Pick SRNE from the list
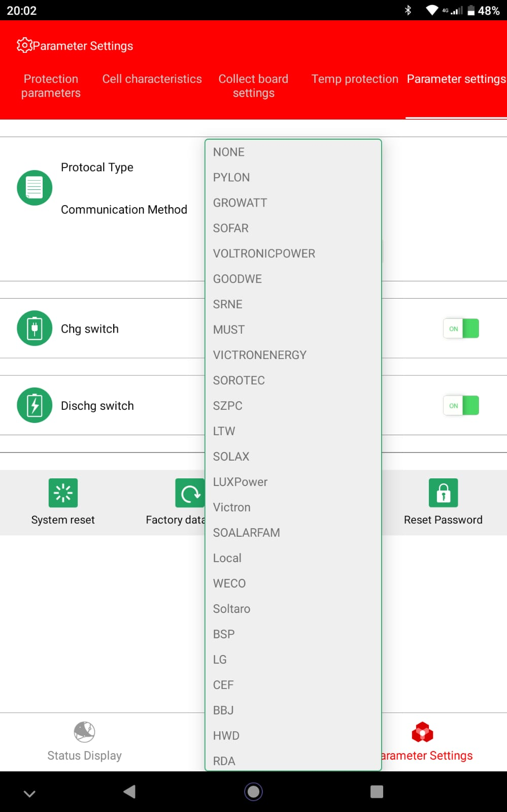Screen dimensions: 507x812 tap(293, 304)
